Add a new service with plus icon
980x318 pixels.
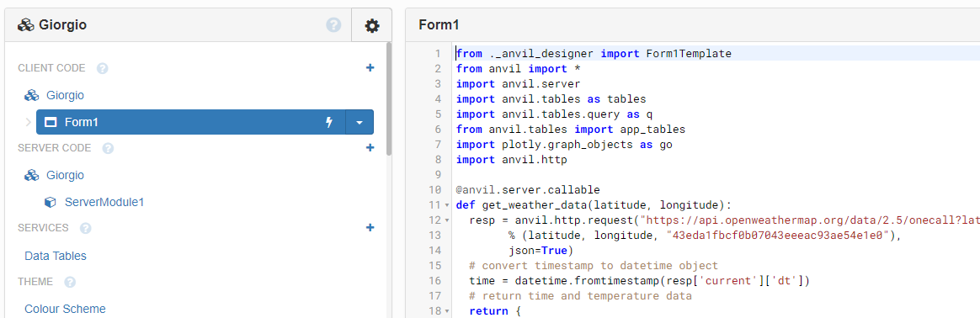pos(370,227)
